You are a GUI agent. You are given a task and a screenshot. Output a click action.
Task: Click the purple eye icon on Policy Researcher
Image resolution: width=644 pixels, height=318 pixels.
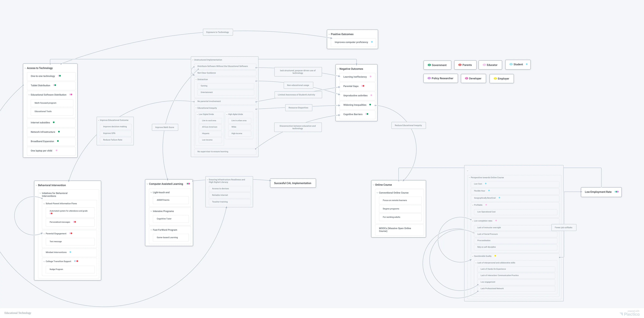click(429, 78)
